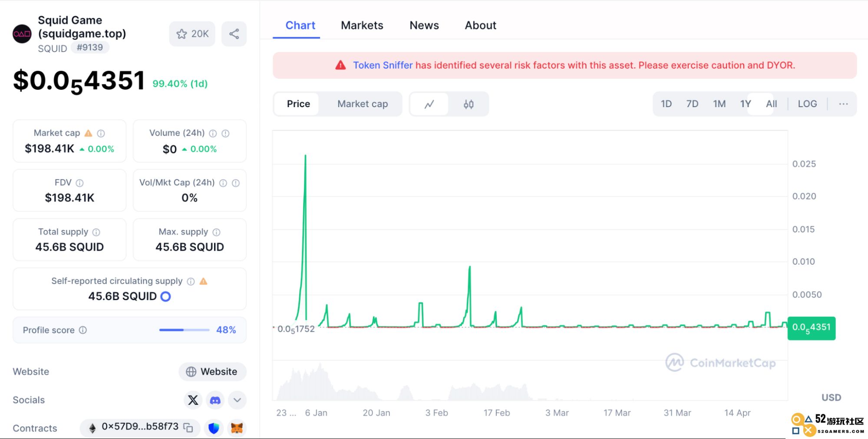868x439 pixels.
Task: Click the 0% Vol/Mkt Cap value
Action: [189, 198]
